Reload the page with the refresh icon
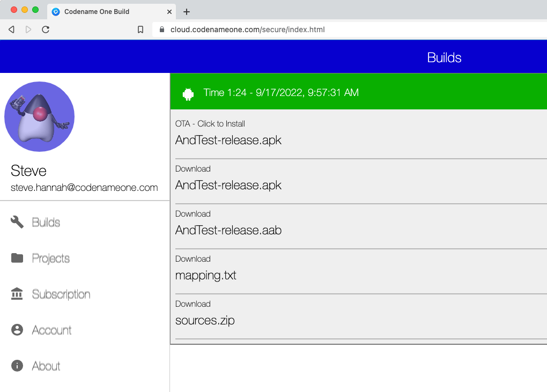This screenshot has height=392, width=547. 46,29
